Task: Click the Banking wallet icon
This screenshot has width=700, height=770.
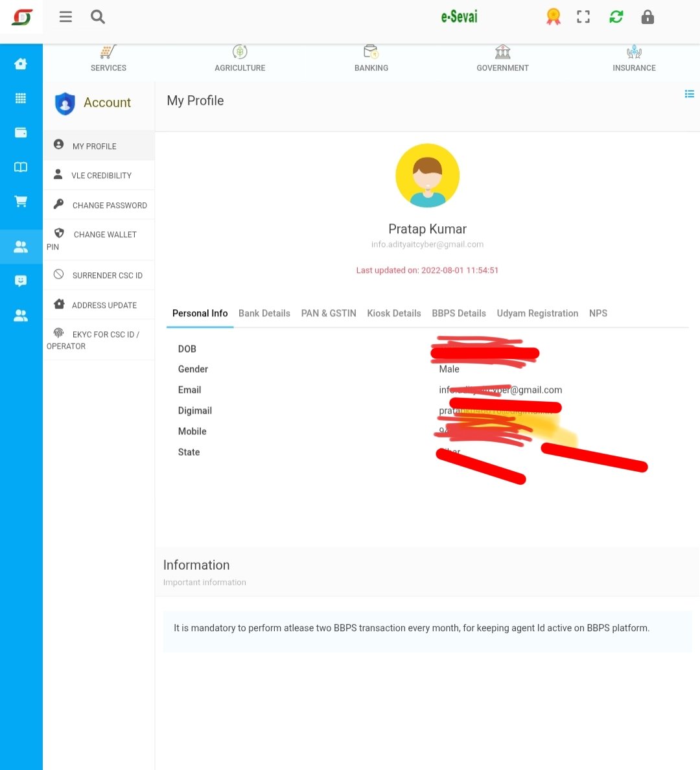Action: (x=371, y=52)
